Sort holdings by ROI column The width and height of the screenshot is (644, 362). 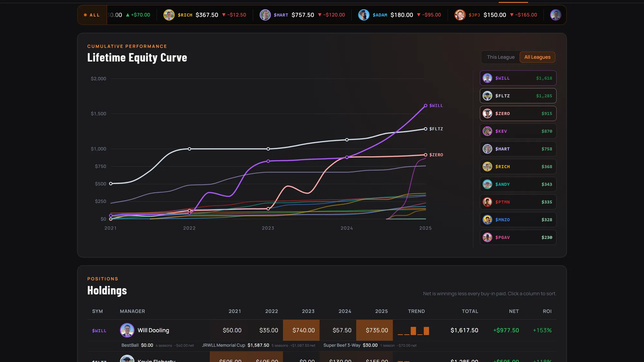coord(547,311)
